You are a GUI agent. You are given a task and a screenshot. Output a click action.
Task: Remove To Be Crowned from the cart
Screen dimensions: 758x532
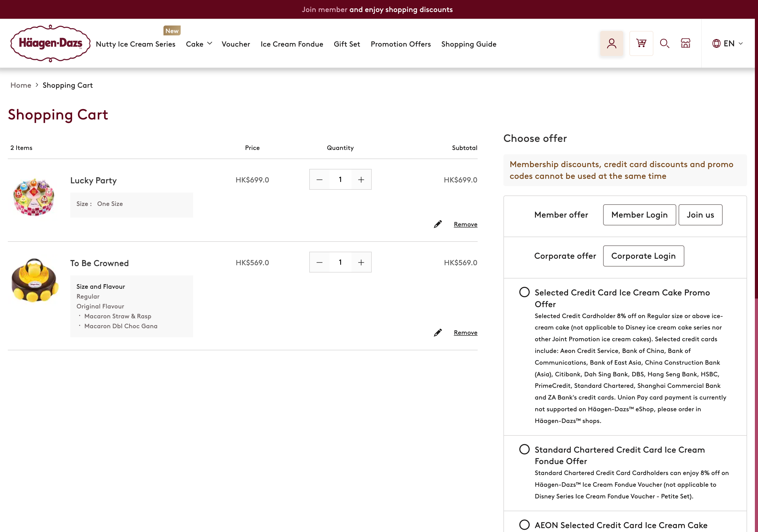click(465, 333)
